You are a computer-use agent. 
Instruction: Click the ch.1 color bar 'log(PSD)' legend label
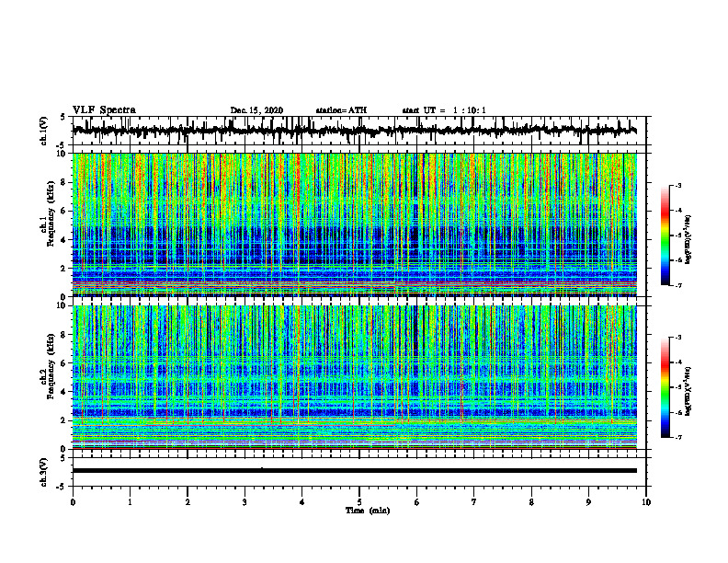688,239
